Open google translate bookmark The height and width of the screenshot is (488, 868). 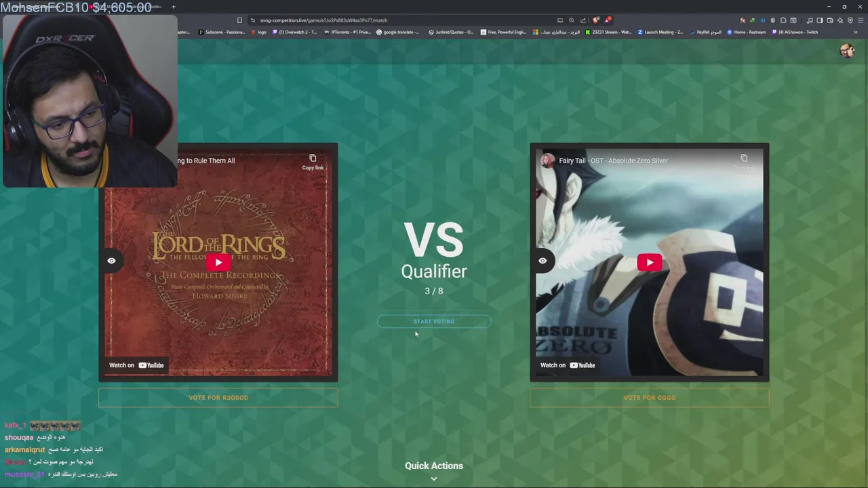point(398,32)
